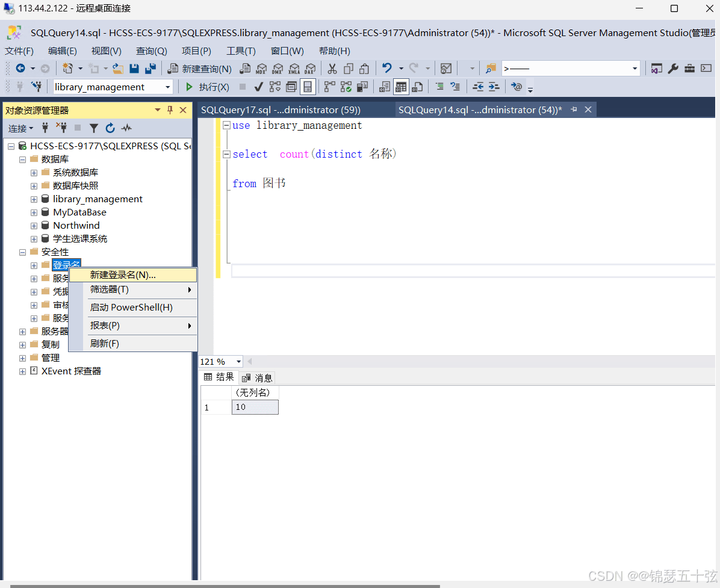The height and width of the screenshot is (588, 720).
Task: Create an XMLA query from the toolbar
Action: [x=294, y=69]
